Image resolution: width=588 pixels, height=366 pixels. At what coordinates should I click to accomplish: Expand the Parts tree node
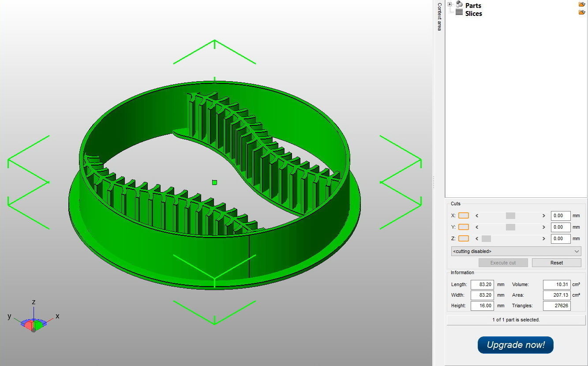pos(450,5)
